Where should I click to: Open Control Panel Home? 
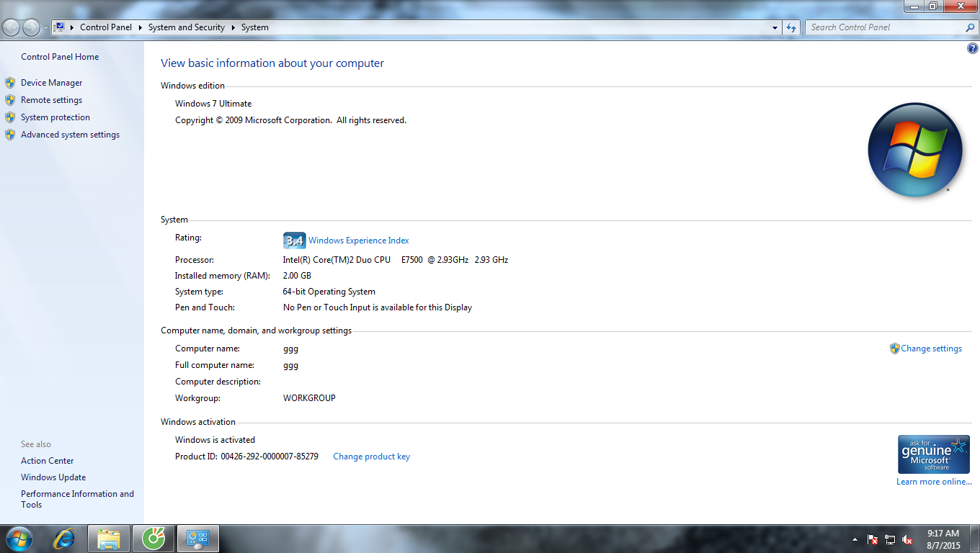point(60,57)
